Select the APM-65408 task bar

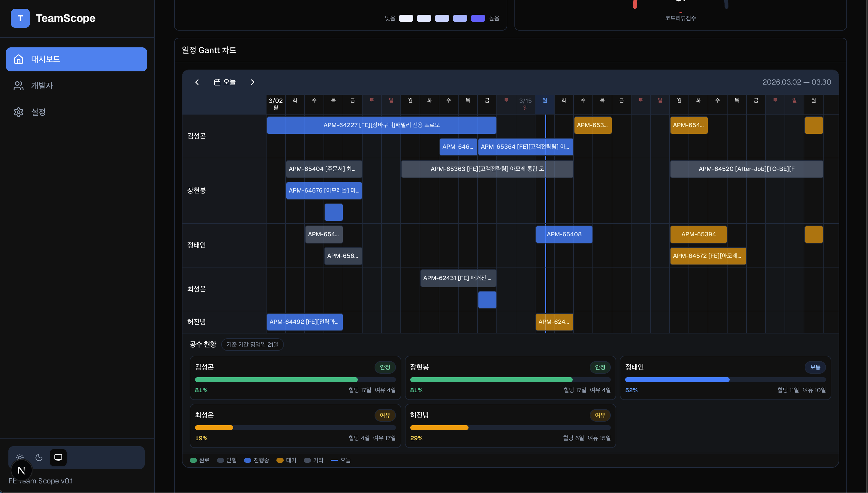coord(564,234)
